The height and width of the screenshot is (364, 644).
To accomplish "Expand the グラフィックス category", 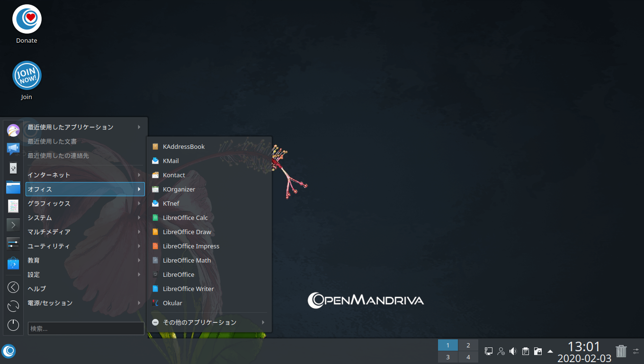I will (85, 203).
